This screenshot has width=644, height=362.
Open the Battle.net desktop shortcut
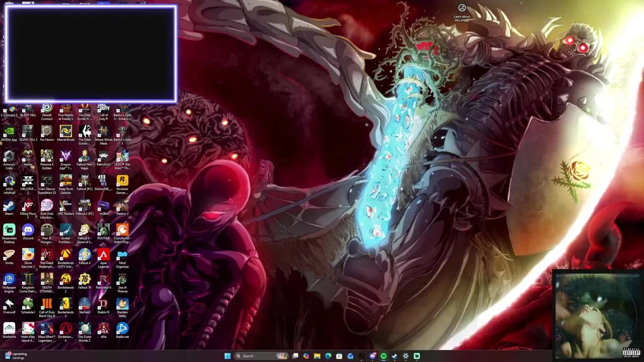pyautogui.click(x=122, y=331)
